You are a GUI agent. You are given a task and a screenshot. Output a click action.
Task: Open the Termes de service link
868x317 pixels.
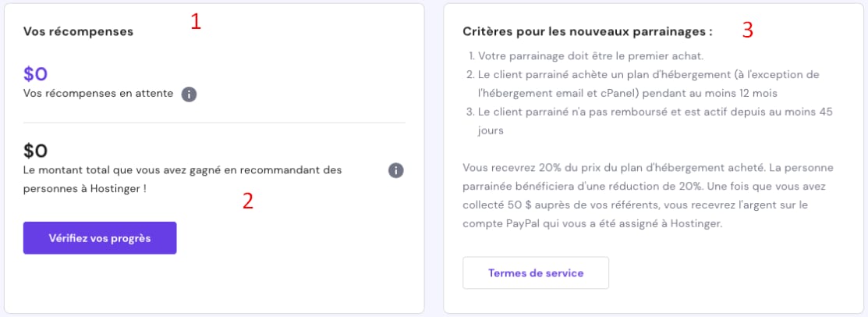(536, 273)
